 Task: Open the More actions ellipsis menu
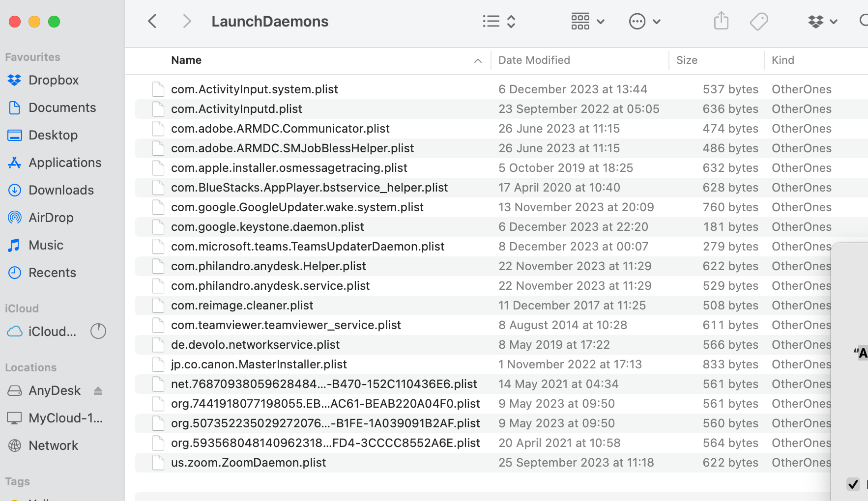(645, 21)
